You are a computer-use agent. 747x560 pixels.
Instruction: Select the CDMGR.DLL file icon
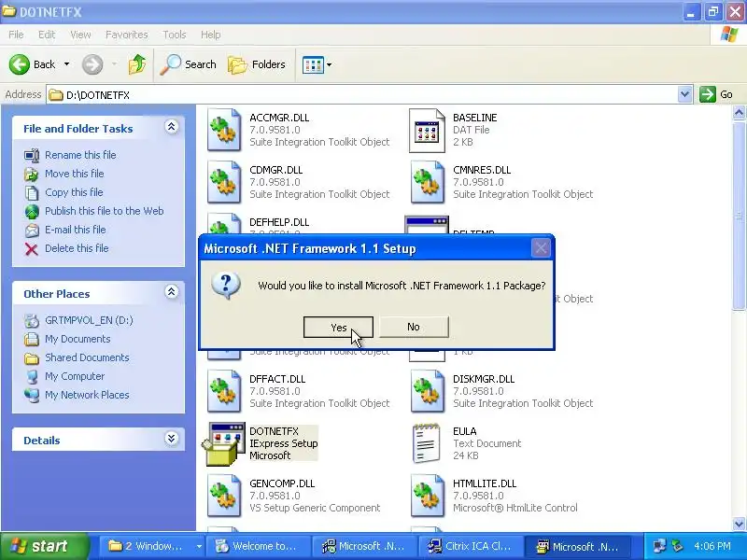pos(224,182)
